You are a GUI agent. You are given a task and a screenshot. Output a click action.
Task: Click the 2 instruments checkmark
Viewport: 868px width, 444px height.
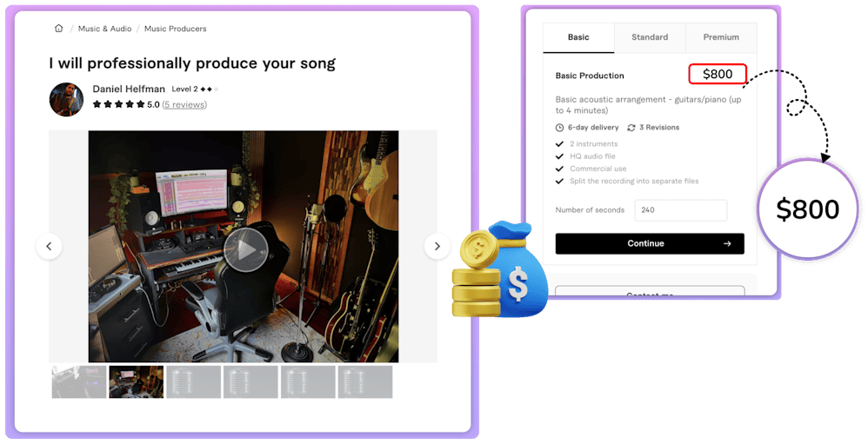point(559,143)
